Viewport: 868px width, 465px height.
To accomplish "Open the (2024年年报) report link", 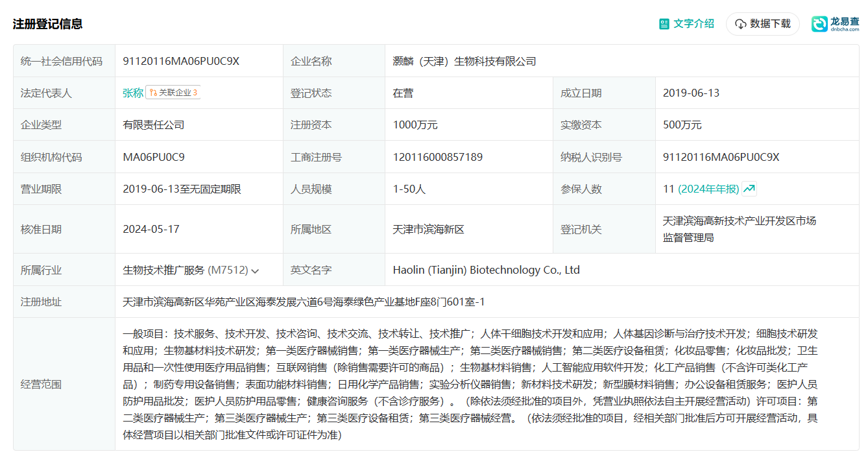I will [x=708, y=189].
